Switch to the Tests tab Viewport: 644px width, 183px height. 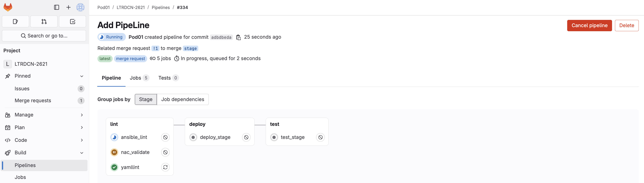[168, 78]
